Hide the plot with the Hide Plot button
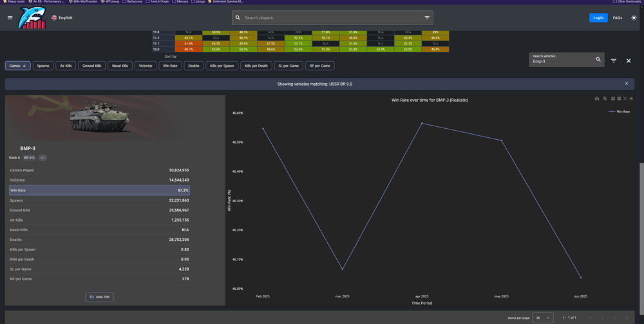Viewport: 644px width, 324px height. 99,297
